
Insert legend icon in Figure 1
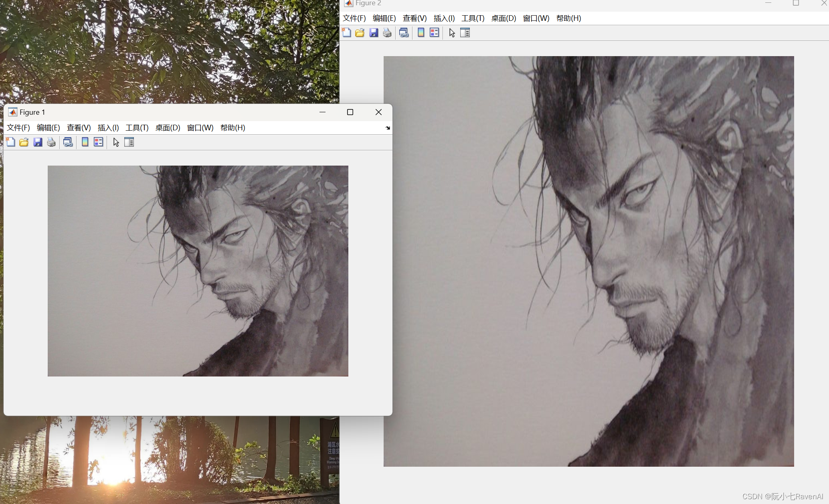98,142
